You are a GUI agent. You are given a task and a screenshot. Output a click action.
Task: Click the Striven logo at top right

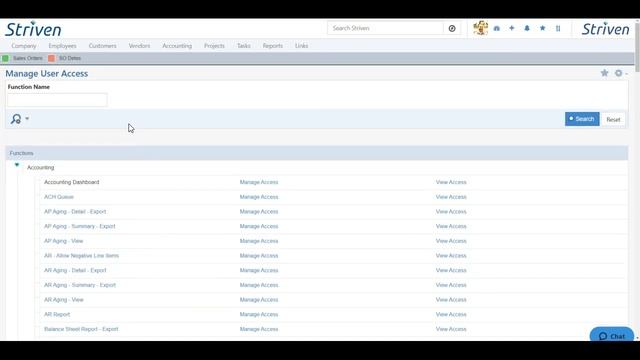pos(605,29)
